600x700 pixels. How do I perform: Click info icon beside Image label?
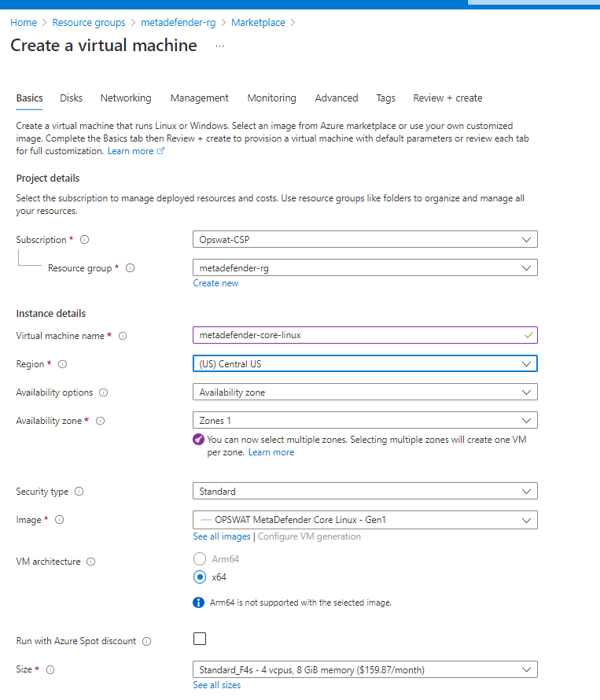(59, 520)
